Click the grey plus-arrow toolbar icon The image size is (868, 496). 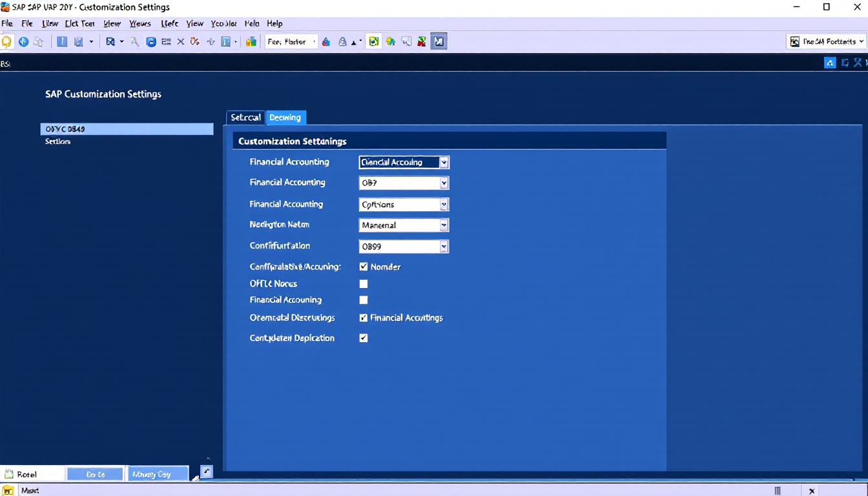click(x=211, y=42)
